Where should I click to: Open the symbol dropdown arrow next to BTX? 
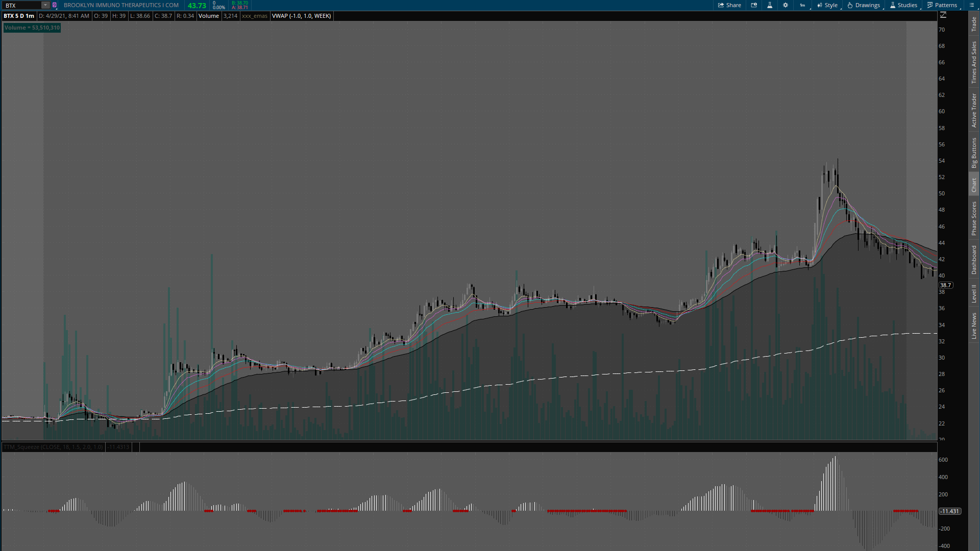[45, 5]
